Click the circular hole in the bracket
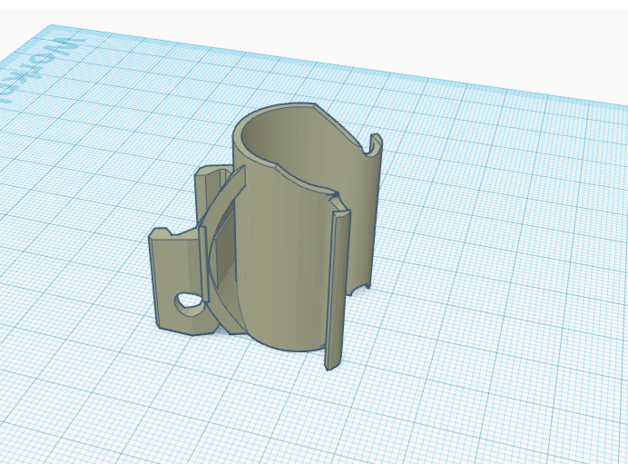This screenshot has width=628, height=472. [186, 301]
